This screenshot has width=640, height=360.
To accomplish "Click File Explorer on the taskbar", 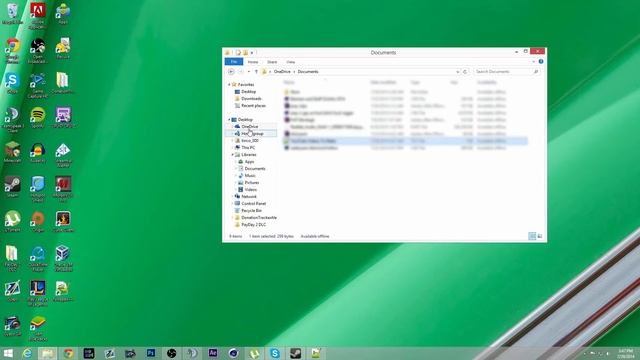I will (48, 353).
